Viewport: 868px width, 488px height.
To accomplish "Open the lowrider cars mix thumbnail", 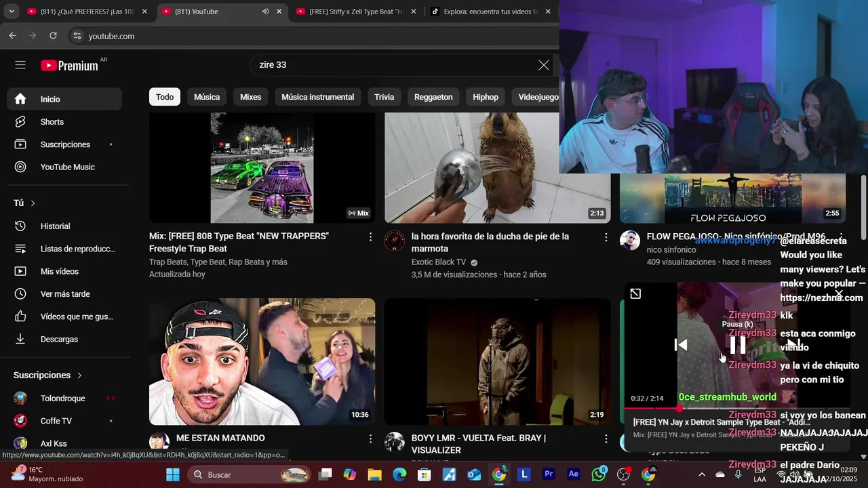I will 262,167.
